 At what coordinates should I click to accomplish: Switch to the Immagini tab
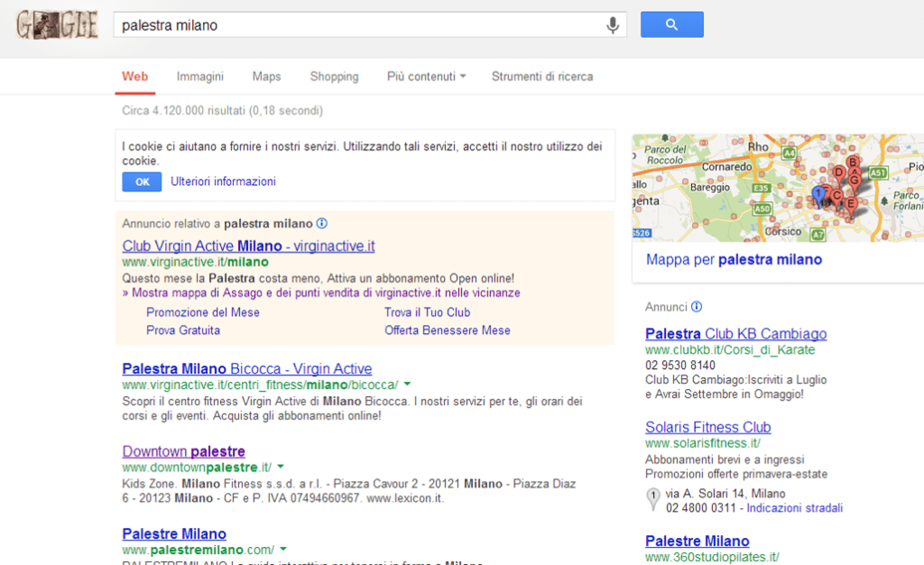coord(199,77)
